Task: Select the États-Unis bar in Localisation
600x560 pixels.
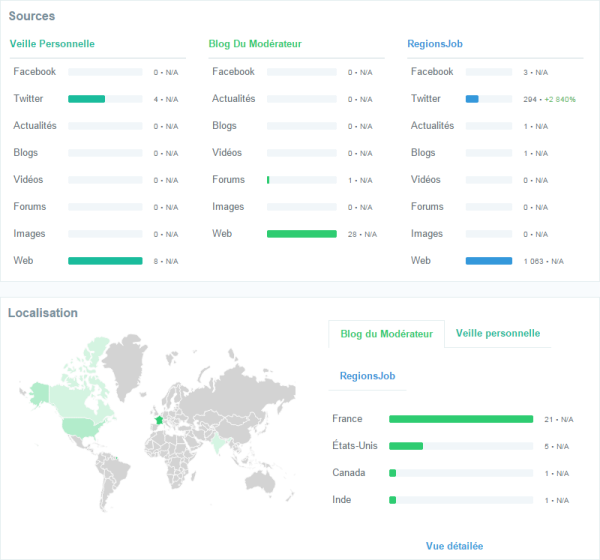Action: (x=406, y=446)
